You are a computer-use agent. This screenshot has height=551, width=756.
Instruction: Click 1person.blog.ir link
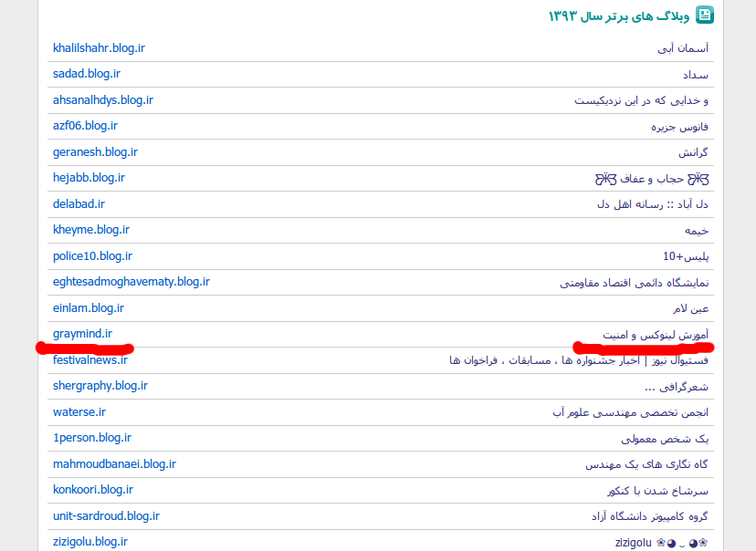(x=92, y=438)
